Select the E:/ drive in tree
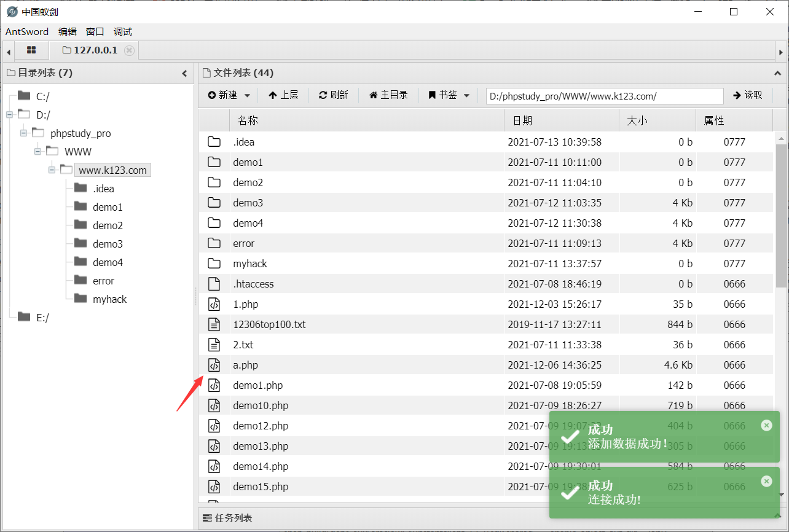Image resolution: width=789 pixels, height=532 pixels. click(x=42, y=318)
